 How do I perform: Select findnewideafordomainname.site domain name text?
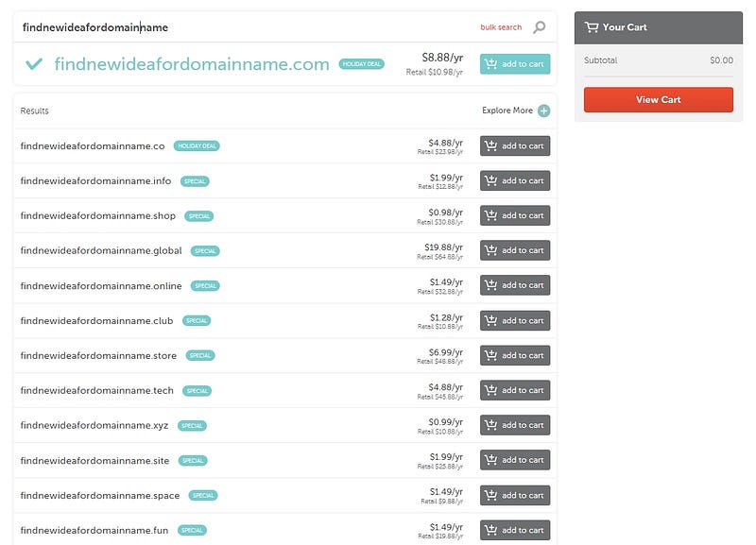pyautogui.click(x=94, y=461)
